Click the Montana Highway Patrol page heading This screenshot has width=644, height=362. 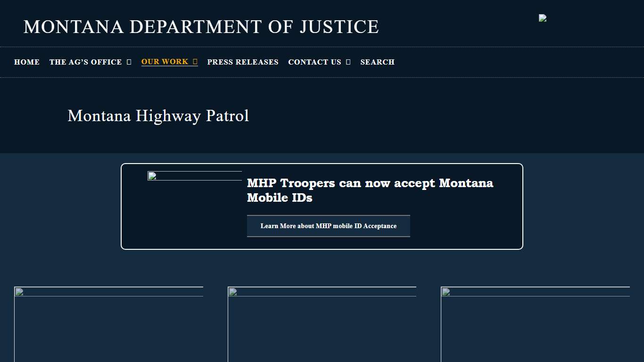tap(158, 116)
